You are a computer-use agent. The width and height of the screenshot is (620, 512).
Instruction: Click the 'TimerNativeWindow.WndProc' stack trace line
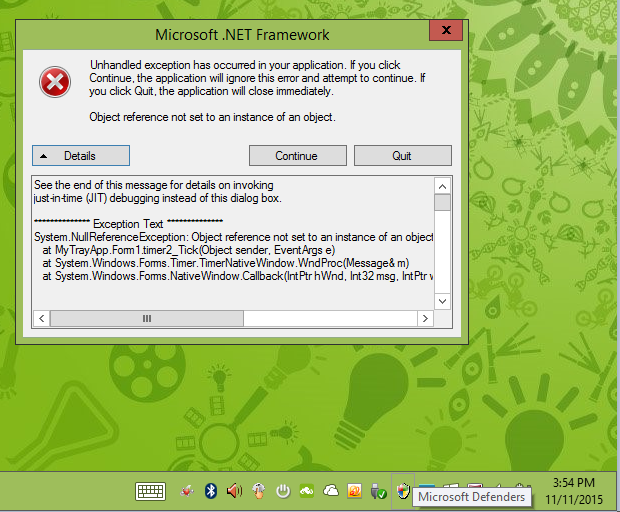(226, 263)
